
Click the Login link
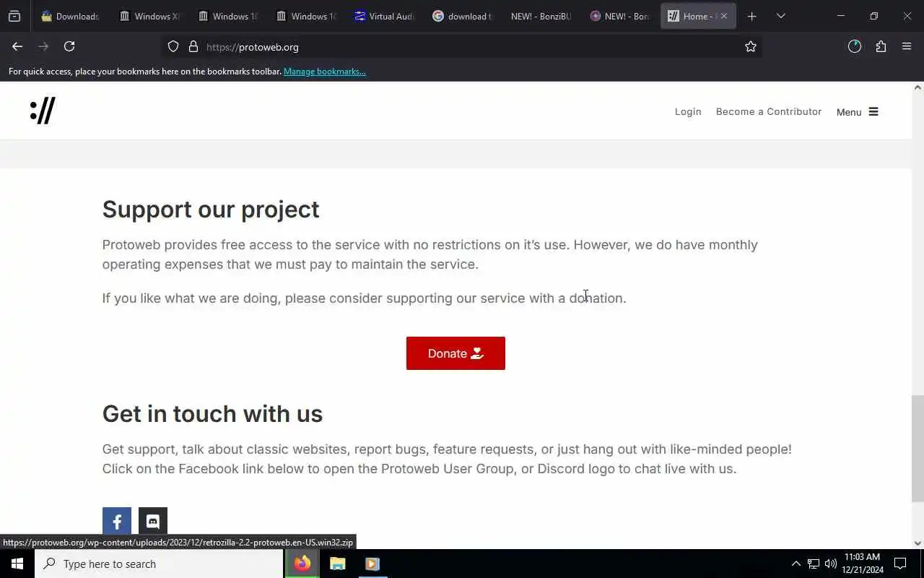coord(688,111)
